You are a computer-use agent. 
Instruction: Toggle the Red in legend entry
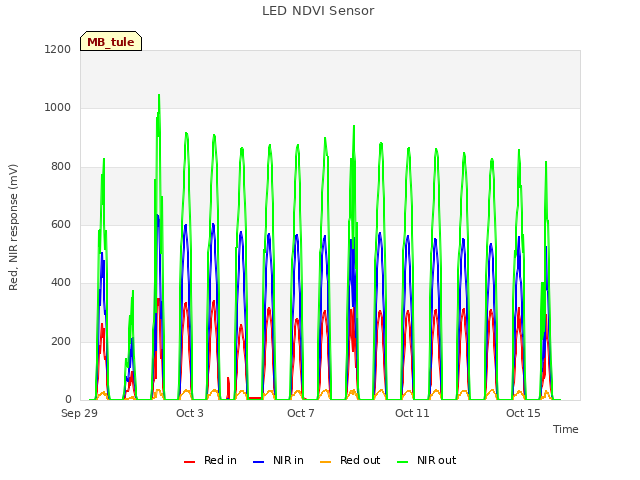click(x=210, y=460)
